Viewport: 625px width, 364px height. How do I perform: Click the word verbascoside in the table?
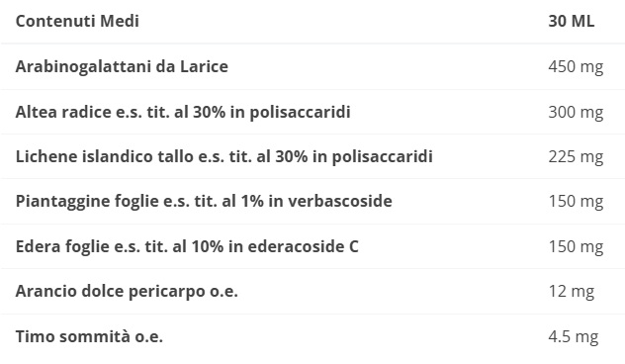[x=340, y=201]
